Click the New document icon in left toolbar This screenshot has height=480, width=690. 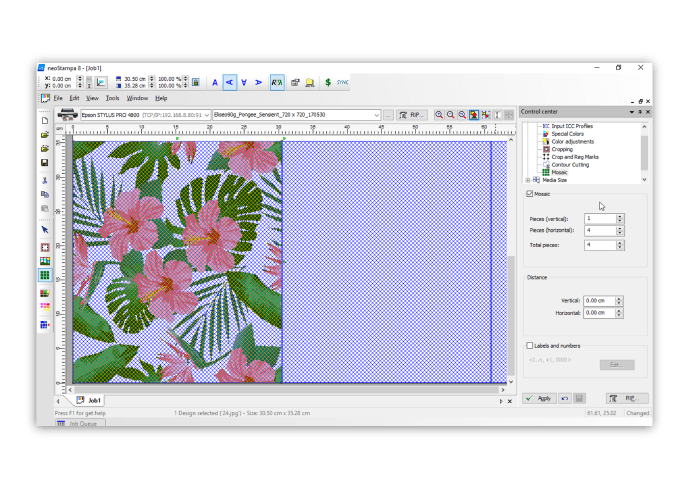(44, 121)
